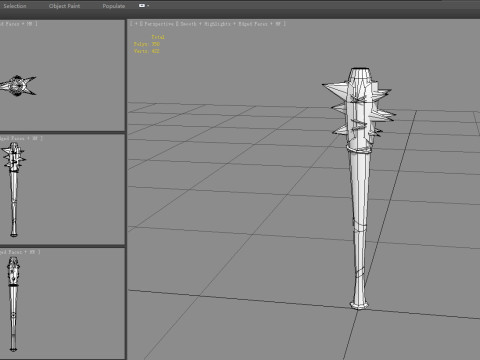
Task: Open the Selection ribbon tab
Action: coord(15,6)
